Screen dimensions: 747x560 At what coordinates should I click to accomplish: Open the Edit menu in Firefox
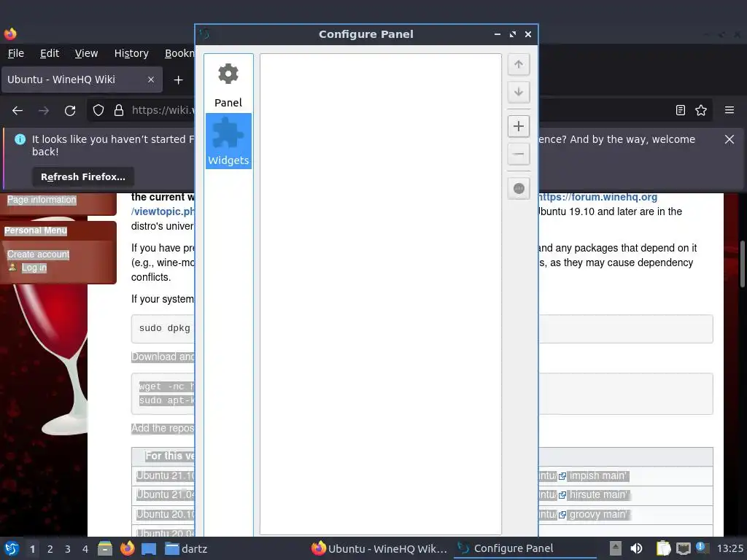click(50, 53)
